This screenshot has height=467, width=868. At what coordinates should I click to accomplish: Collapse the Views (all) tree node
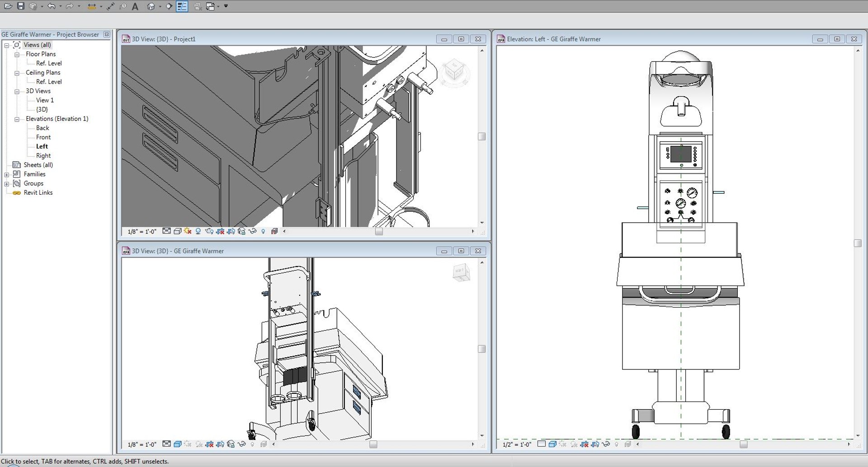7,45
